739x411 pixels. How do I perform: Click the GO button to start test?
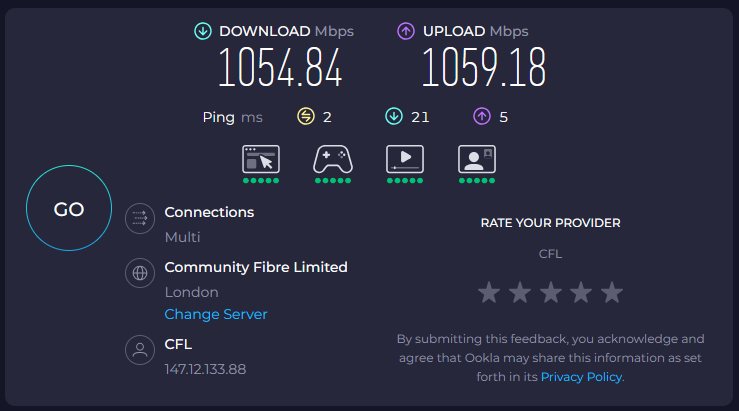click(69, 210)
